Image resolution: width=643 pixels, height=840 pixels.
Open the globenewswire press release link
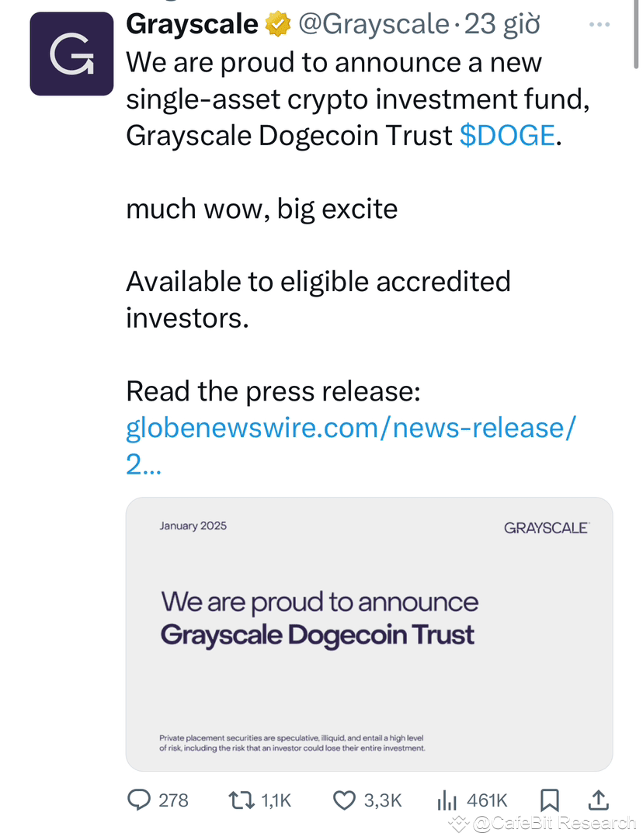350,428
